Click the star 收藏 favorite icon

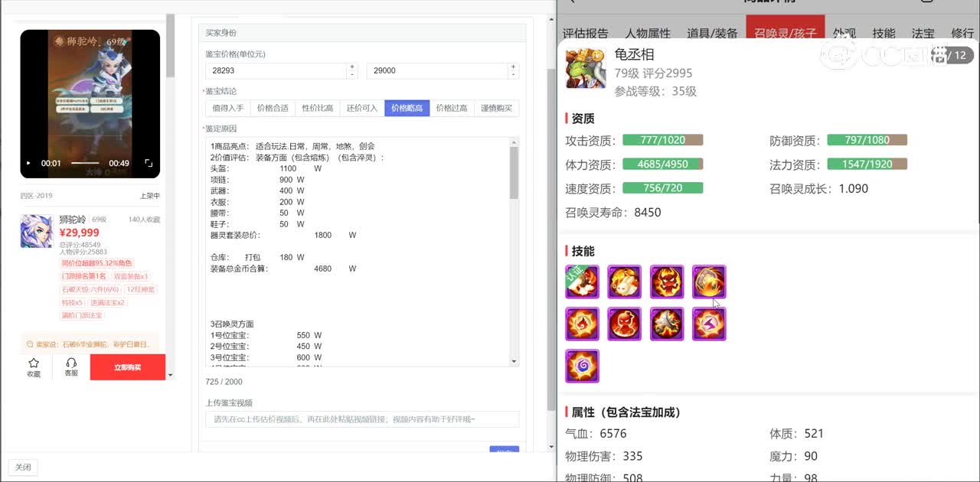[x=34, y=363]
